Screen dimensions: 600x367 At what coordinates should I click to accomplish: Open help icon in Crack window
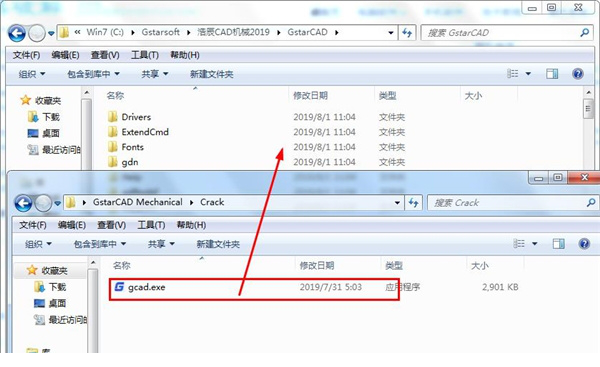[x=584, y=243]
